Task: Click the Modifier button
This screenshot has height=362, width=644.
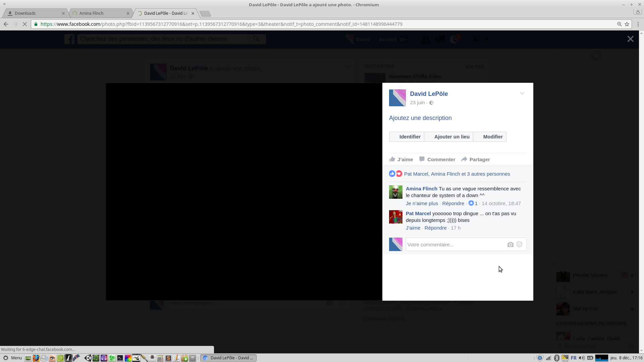Action: (x=490, y=137)
